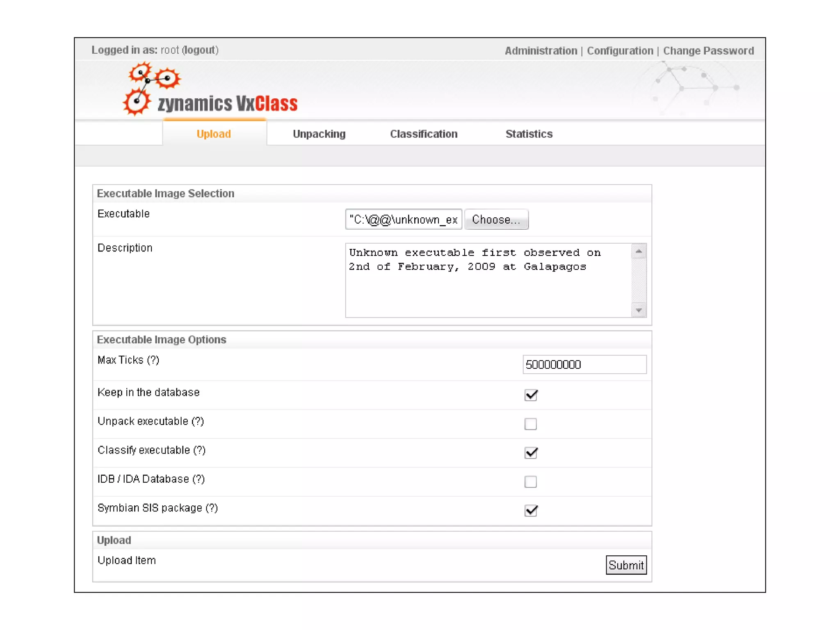Click the Max Ticks help question mark
Screen dimensions: 840x630
pos(153,360)
